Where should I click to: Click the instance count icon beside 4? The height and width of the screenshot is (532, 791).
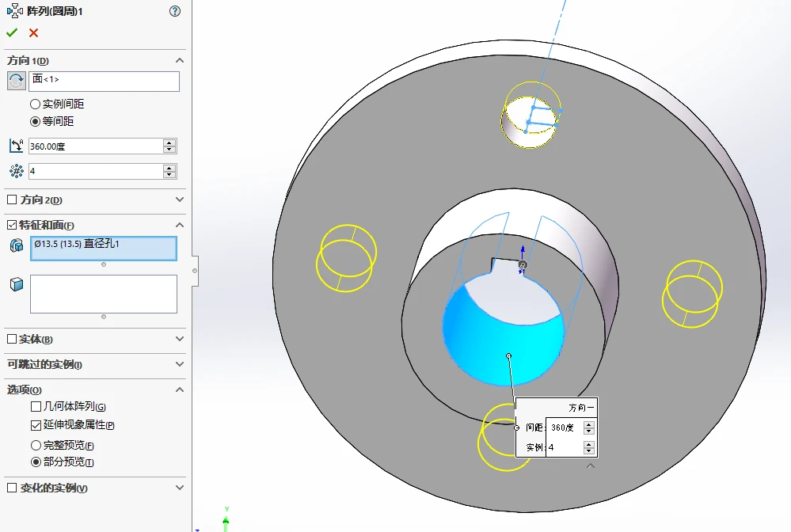(16, 171)
